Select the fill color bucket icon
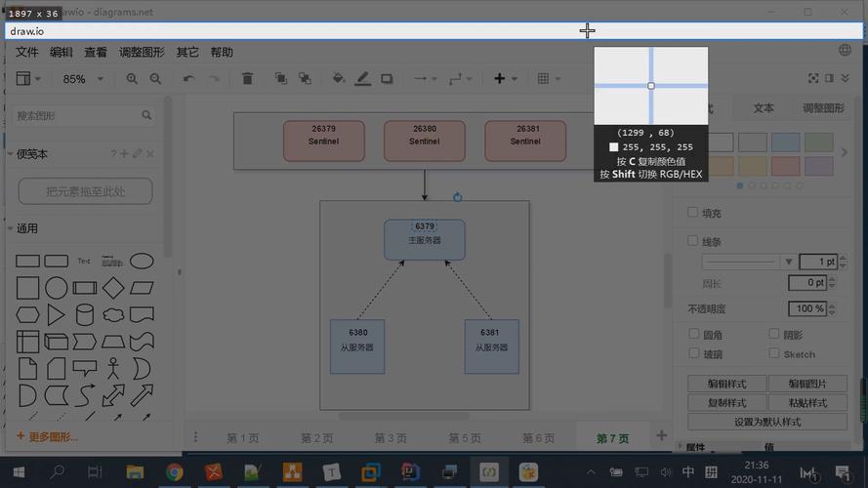Viewport: 868px width, 488px height. [338, 78]
